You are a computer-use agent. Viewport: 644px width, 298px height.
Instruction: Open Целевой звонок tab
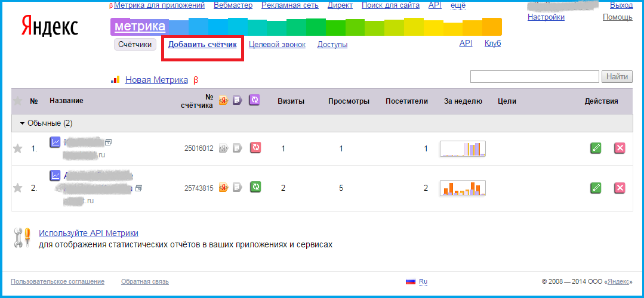click(277, 45)
